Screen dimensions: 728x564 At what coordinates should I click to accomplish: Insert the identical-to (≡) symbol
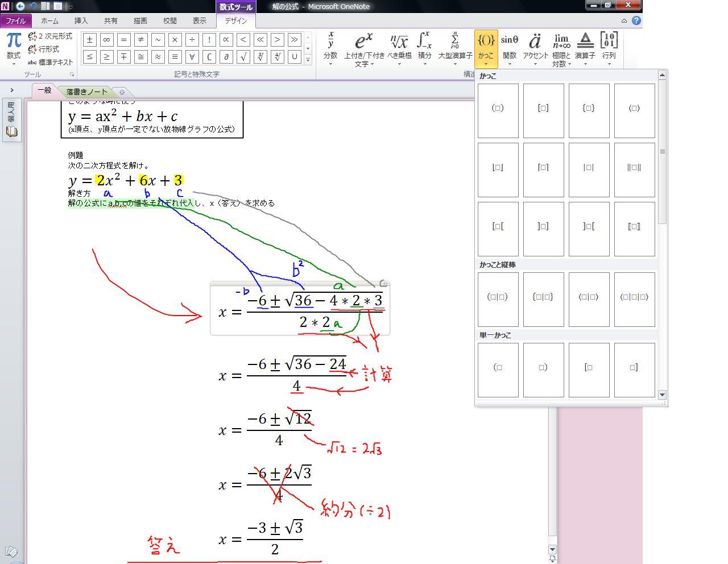pos(175,56)
